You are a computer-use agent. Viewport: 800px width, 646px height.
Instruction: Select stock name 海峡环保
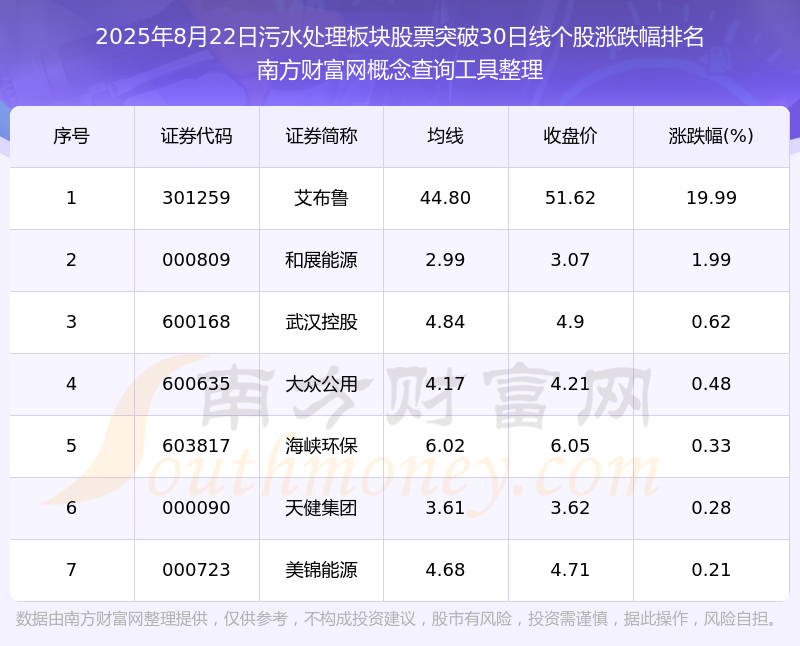point(321,446)
